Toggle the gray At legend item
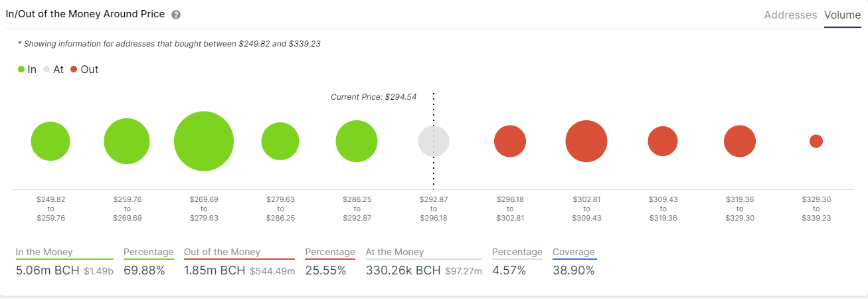 click(53, 69)
